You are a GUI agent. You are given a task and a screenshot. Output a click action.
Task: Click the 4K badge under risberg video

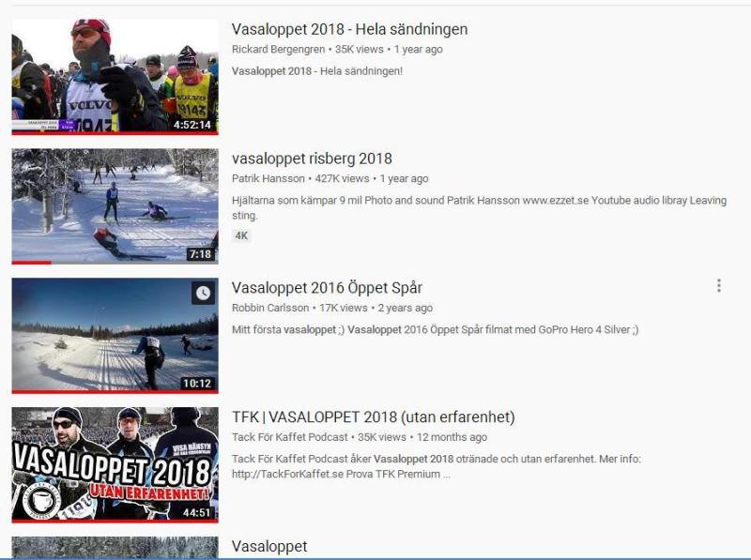coord(241,235)
